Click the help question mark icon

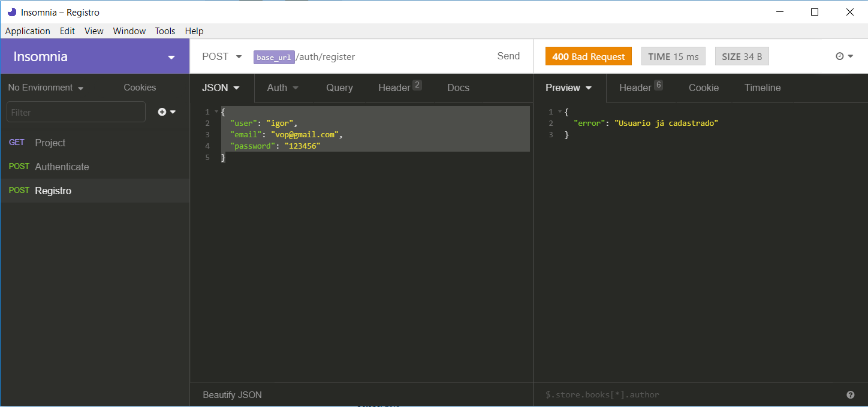pyautogui.click(x=850, y=395)
